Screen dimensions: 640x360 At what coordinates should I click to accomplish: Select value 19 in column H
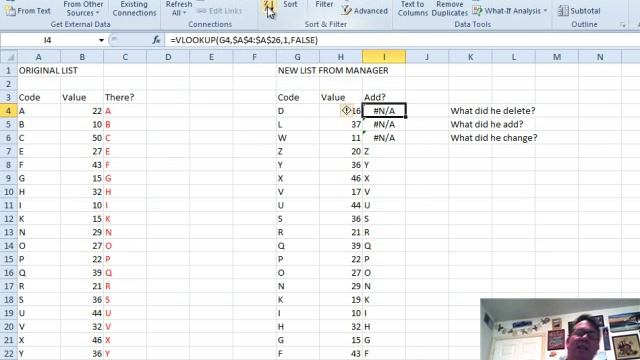[340, 299]
